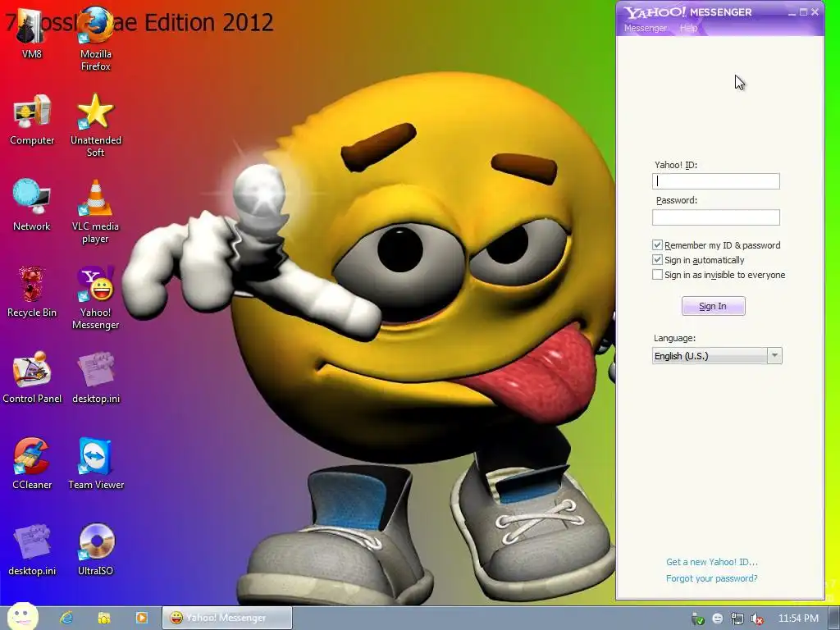Uncheck Sign in automatically
This screenshot has height=630, width=840.
[x=657, y=260]
